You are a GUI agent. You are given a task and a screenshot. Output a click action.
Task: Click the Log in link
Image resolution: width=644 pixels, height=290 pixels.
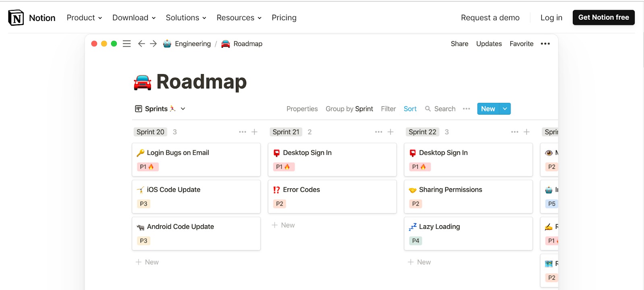pos(551,18)
